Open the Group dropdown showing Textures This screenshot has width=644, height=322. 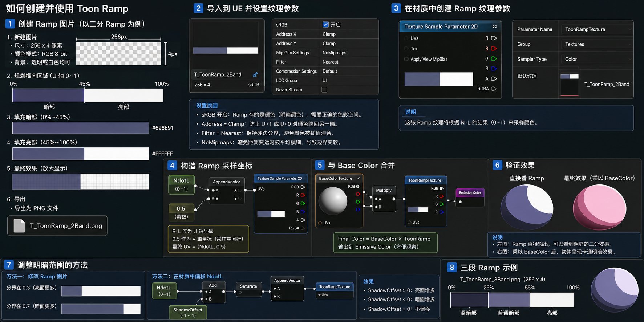click(x=597, y=44)
